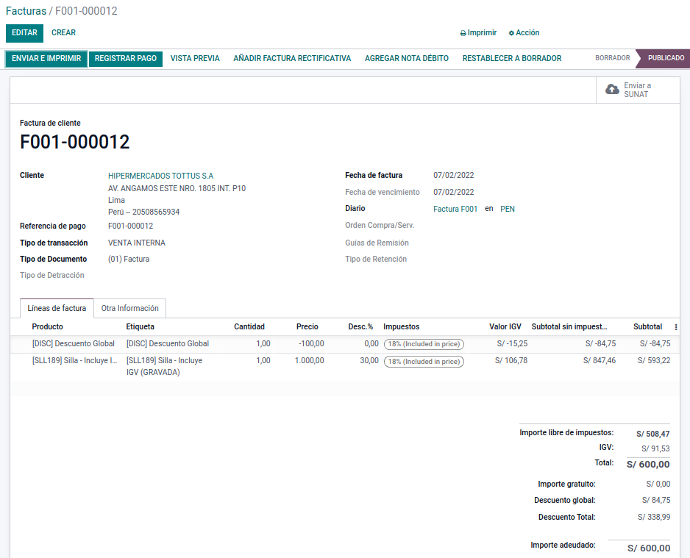Click AGREGAR NOTA DÉBITO
This screenshot has width=690, height=558.
click(406, 59)
